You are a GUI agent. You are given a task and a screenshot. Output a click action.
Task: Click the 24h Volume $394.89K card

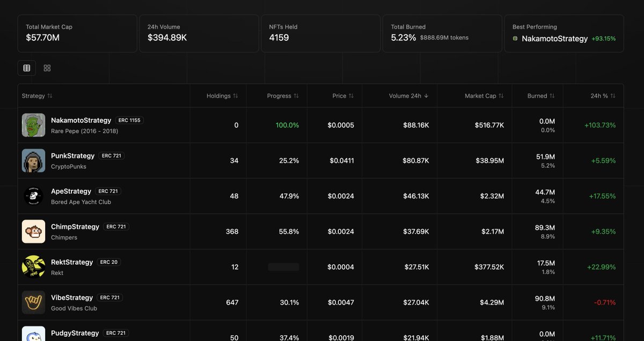click(199, 33)
